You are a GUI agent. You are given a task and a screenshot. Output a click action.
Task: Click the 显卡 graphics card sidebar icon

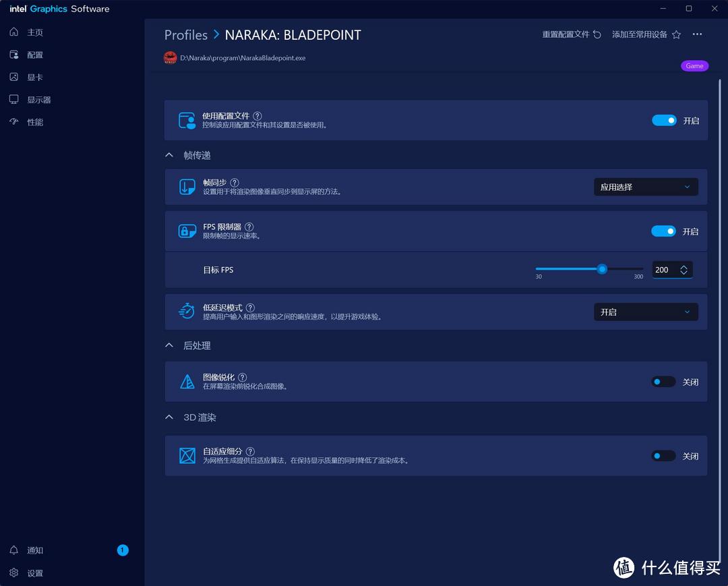click(x=14, y=77)
